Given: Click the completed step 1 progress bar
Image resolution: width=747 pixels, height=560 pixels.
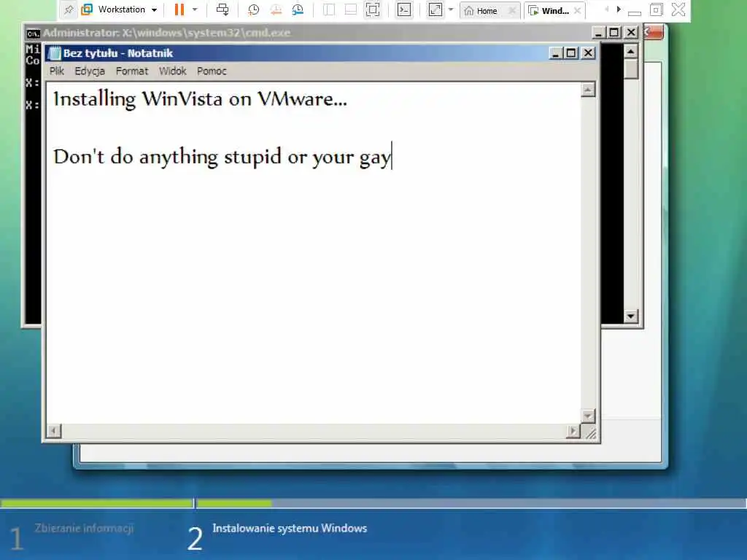Looking at the screenshot, I should pyautogui.click(x=97, y=503).
